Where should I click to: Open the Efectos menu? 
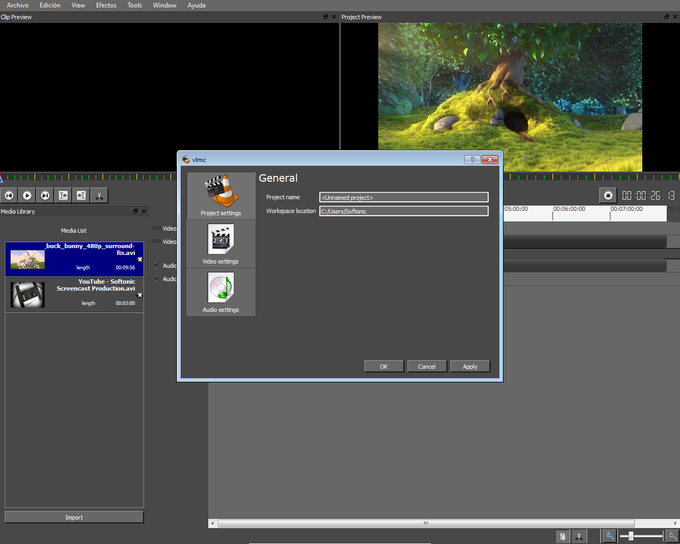point(105,5)
